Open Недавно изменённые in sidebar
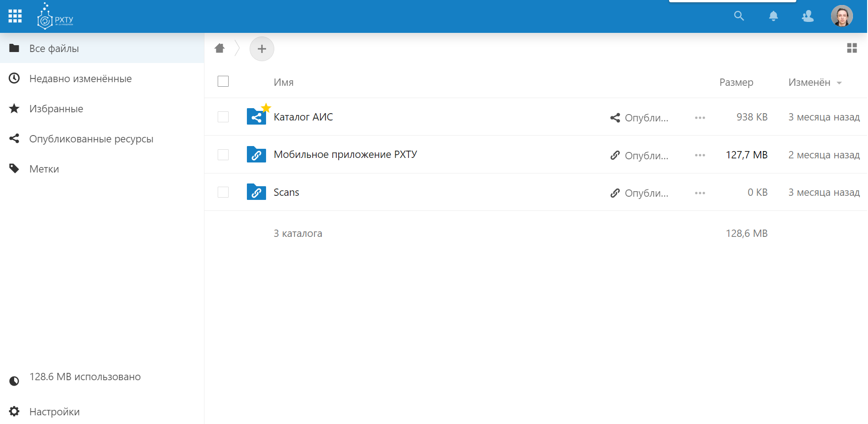This screenshot has width=868, height=424. 80,79
